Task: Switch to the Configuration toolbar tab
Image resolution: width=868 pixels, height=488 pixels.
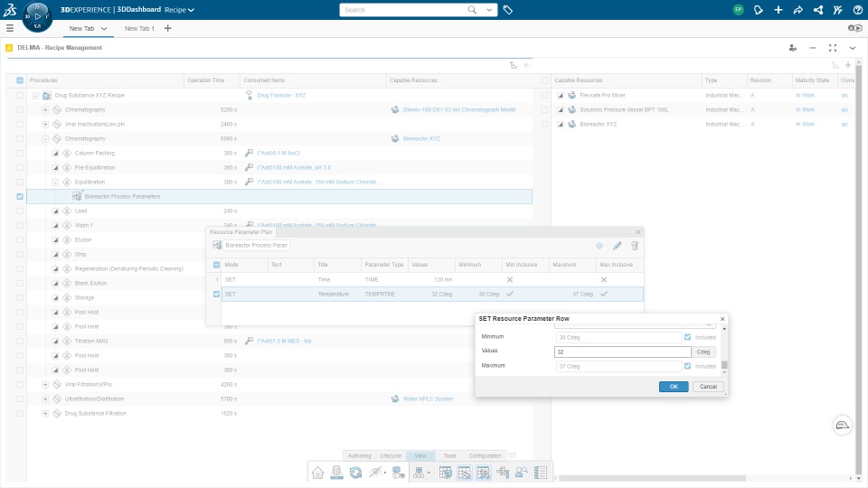Action: click(485, 455)
